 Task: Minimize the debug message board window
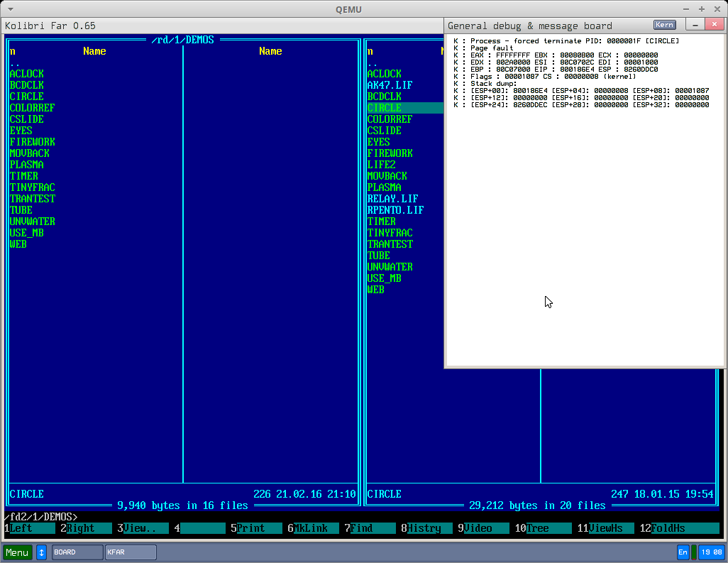(x=696, y=25)
